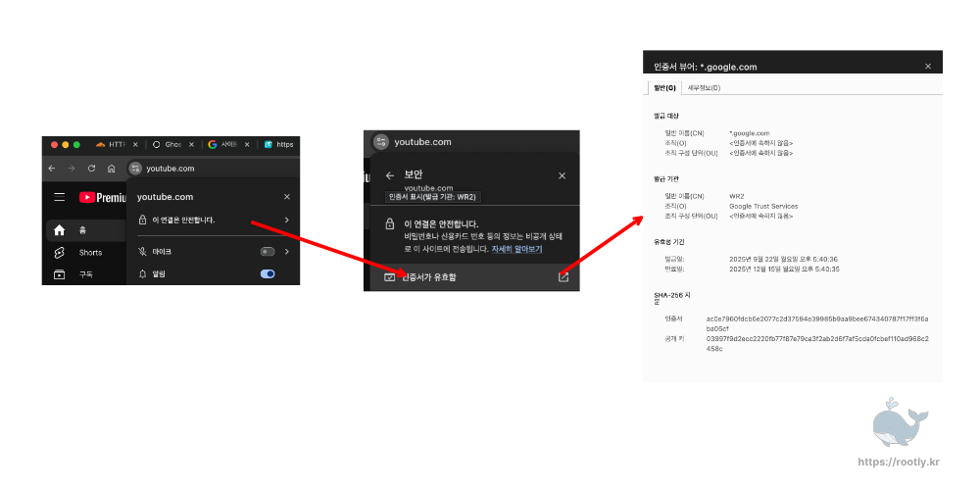Click the 만료일 expiry date value
Image resolution: width=980 pixels, height=490 pixels.
tap(784, 269)
